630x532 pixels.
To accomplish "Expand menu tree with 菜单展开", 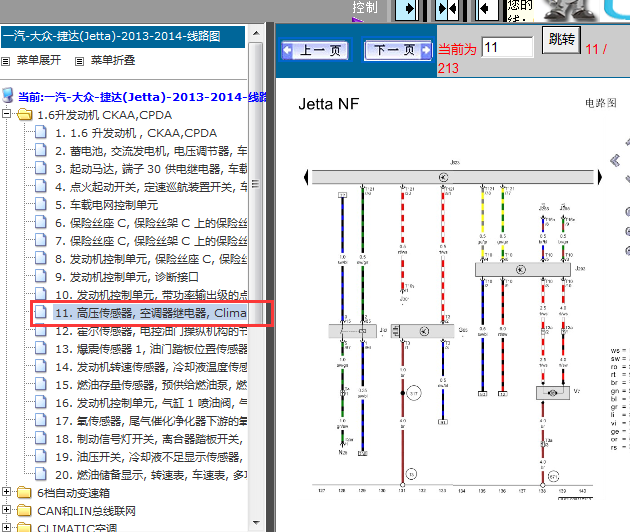I will tap(39, 60).
